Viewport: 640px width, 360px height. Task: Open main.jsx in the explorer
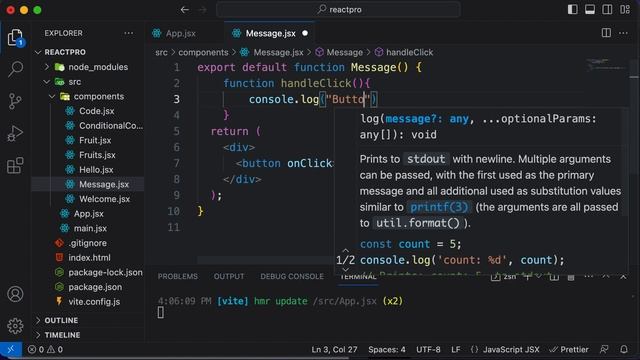tap(90, 229)
